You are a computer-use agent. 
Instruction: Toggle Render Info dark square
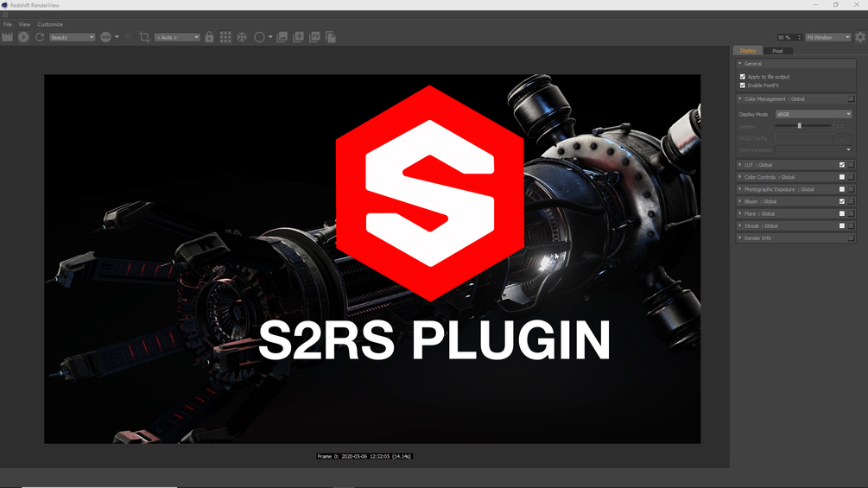852,238
